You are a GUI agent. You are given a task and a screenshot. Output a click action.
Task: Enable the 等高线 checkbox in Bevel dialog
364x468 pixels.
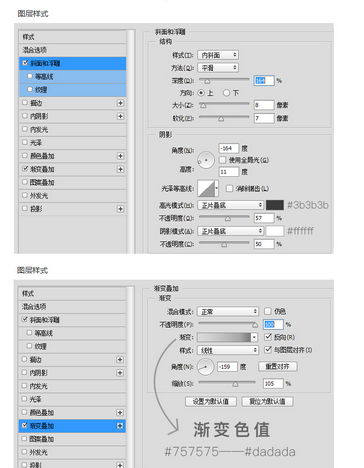30,76
